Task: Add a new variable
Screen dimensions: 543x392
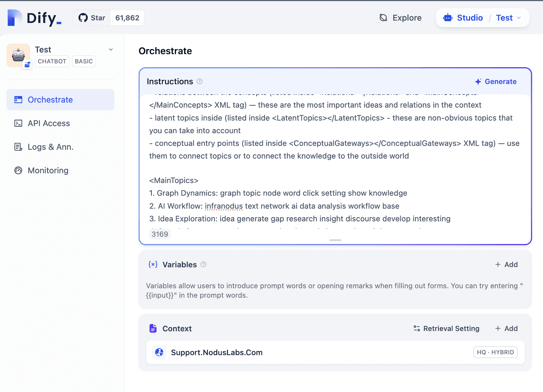Action: [x=506, y=264]
